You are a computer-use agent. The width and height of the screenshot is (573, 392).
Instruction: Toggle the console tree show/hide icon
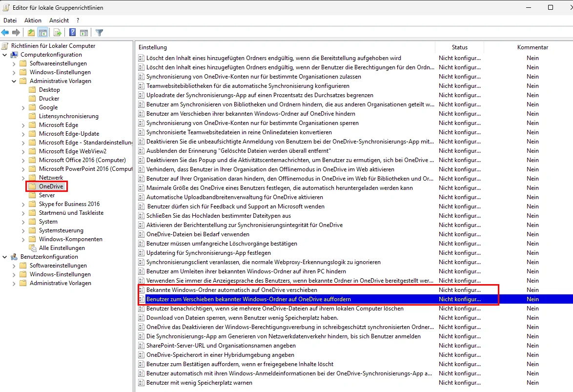pyautogui.click(x=43, y=33)
